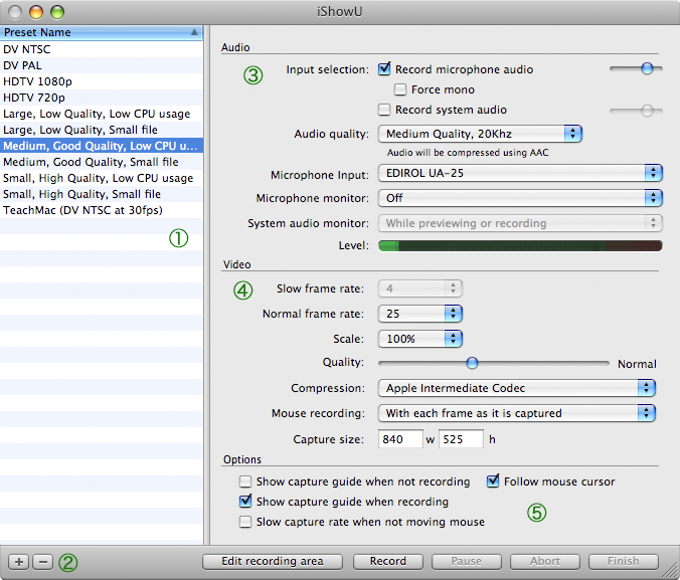680x580 pixels.
Task: Click the yellow minimize window button
Action: (x=36, y=12)
